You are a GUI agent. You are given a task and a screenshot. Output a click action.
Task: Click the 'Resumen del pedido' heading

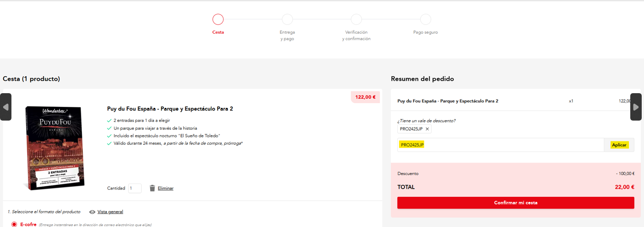tap(422, 79)
